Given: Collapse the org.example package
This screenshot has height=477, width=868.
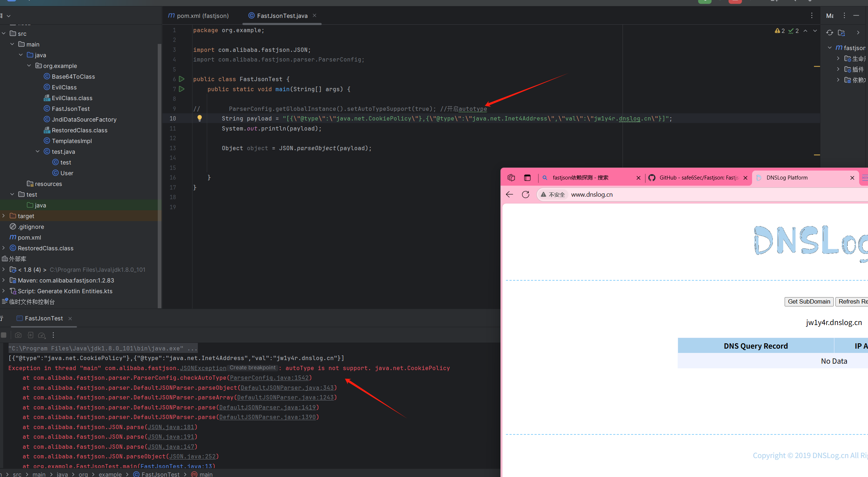Looking at the screenshot, I should (x=29, y=66).
